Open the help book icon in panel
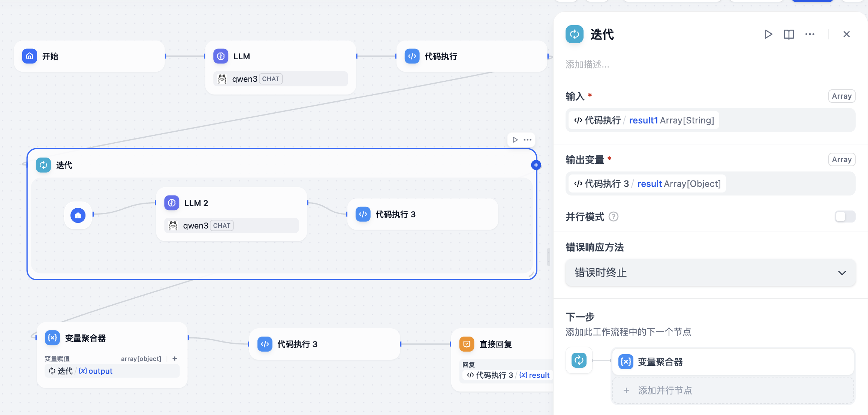This screenshot has width=868, height=415. pyautogui.click(x=789, y=35)
